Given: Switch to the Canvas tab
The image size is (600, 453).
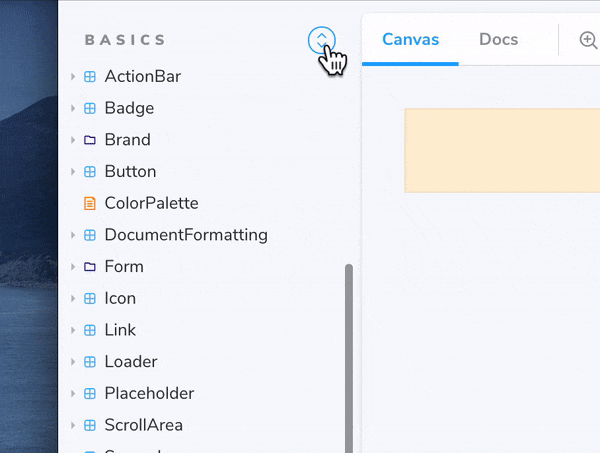Looking at the screenshot, I should point(410,40).
